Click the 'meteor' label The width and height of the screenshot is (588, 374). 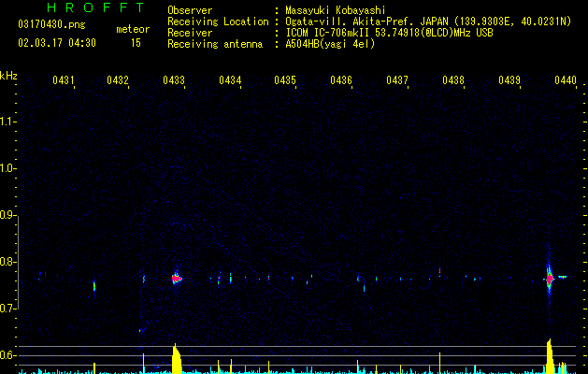coord(133,29)
